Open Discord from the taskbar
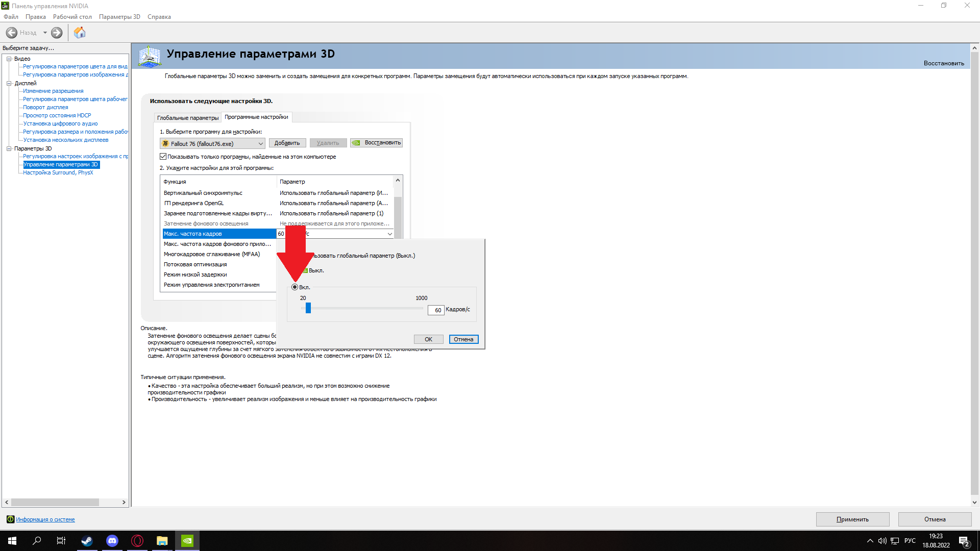Image resolution: width=980 pixels, height=551 pixels. click(x=112, y=541)
